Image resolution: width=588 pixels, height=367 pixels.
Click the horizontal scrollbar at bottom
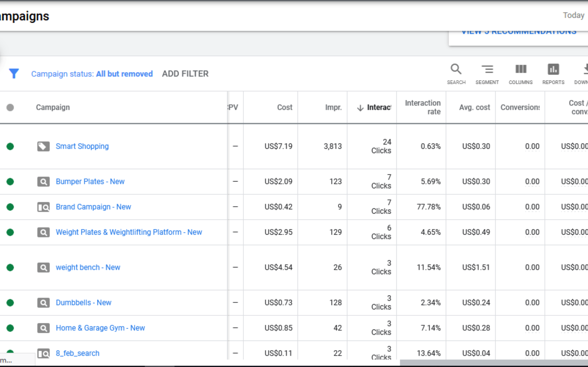coord(494,363)
